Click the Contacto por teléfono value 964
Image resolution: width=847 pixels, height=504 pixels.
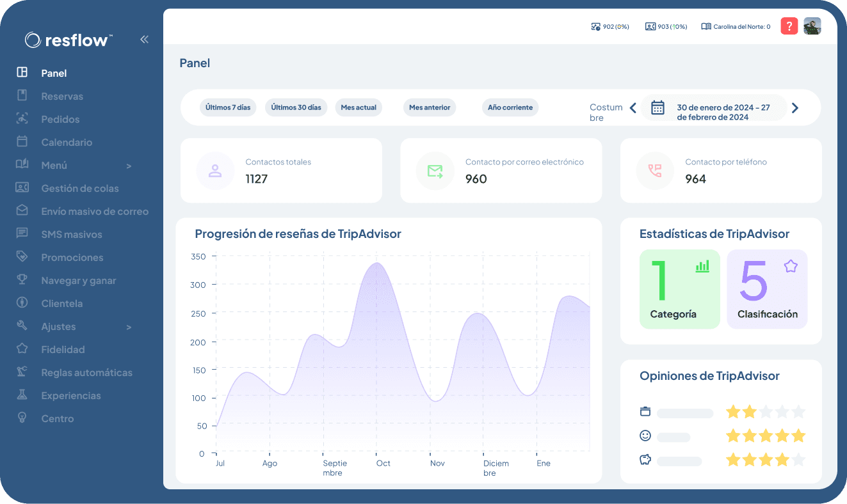[x=695, y=179]
